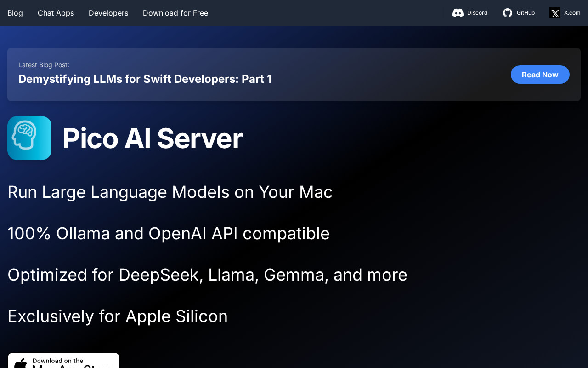This screenshot has width=588, height=368.
Task: Click the Discord text link
Action: (x=477, y=13)
